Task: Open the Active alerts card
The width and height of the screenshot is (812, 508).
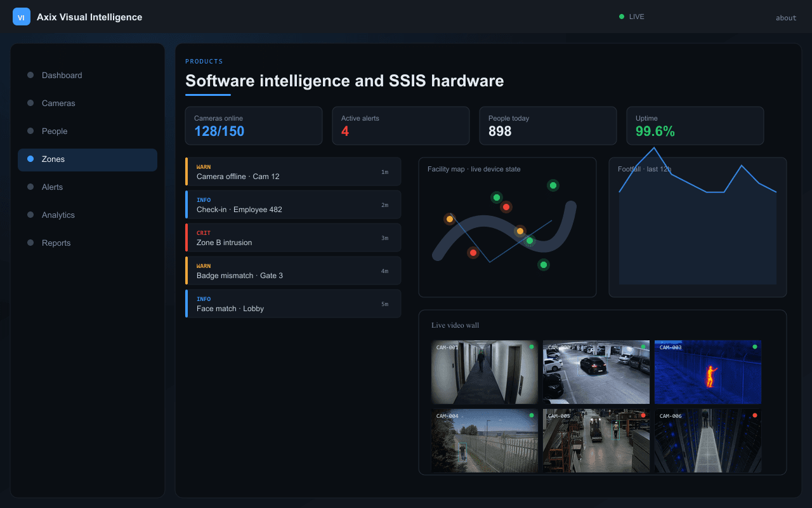Action: click(x=401, y=126)
